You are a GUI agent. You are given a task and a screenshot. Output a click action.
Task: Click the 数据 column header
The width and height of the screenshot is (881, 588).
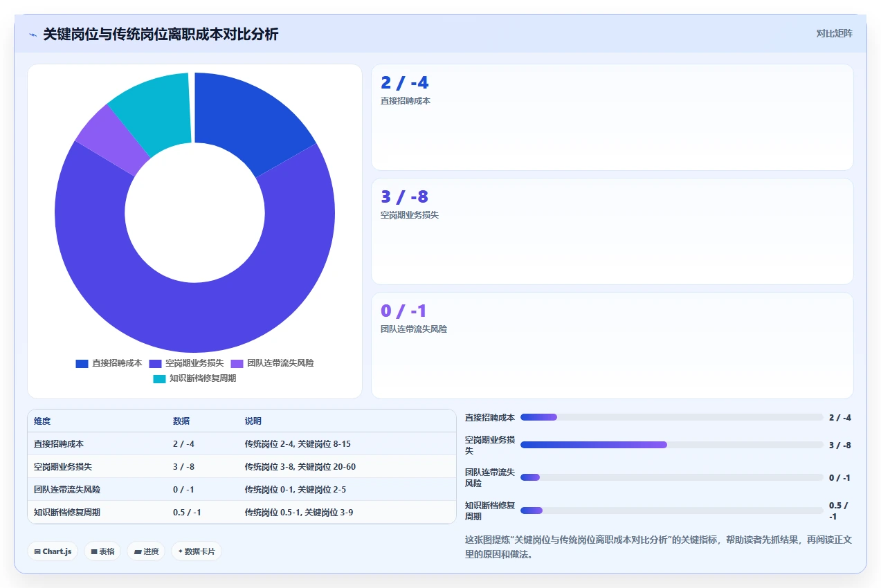(181, 421)
